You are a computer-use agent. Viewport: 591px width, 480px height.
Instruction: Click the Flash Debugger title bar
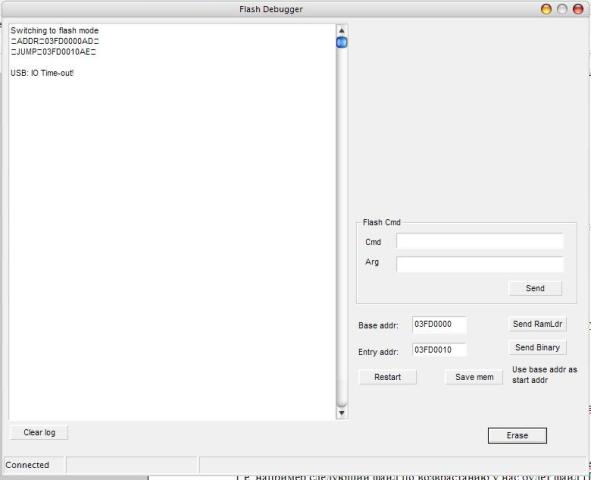271,9
